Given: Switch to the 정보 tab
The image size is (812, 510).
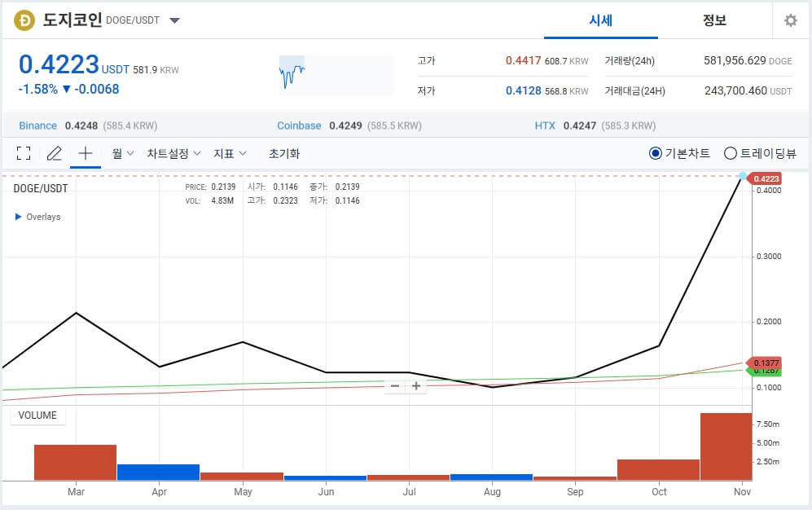Looking at the screenshot, I should pyautogui.click(x=714, y=20).
